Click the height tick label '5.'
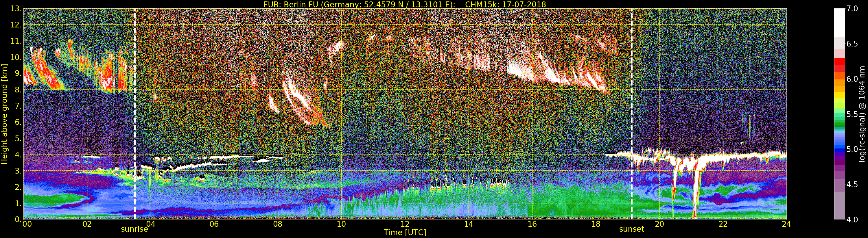 [18, 139]
